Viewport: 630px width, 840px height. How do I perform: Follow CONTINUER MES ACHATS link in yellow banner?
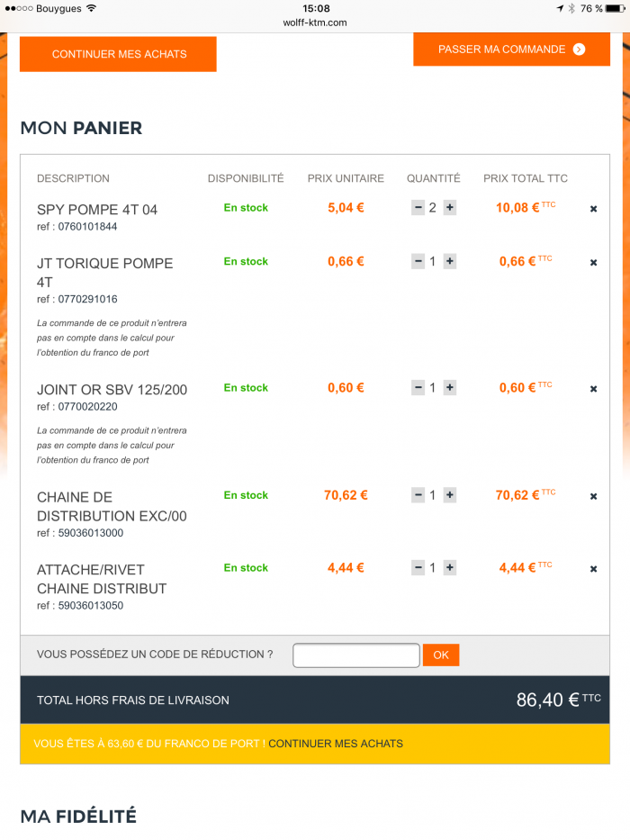(336, 744)
